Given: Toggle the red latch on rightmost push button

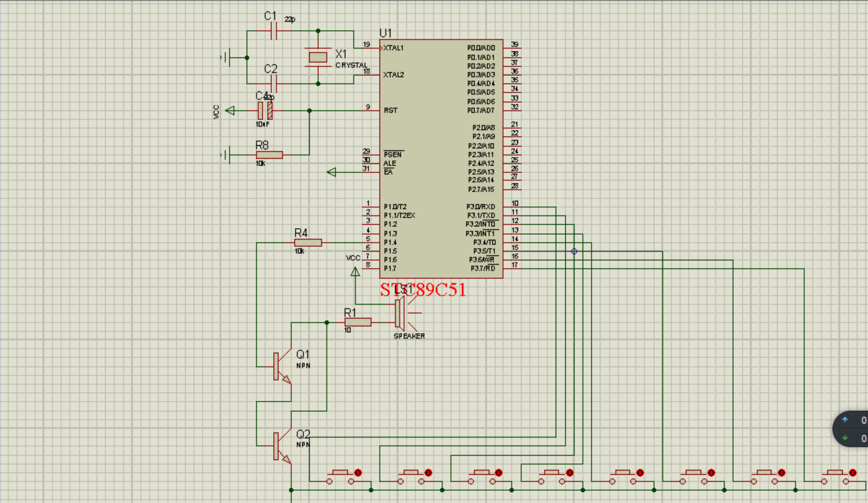Looking at the screenshot, I should (x=852, y=473).
